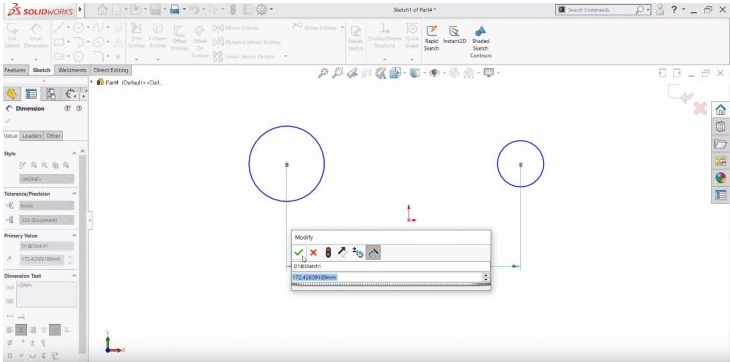Open Custom Properties icon in task pane
The width and height of the screenshot is (730, 362).
pyautogui.click(x=720, y=195)
